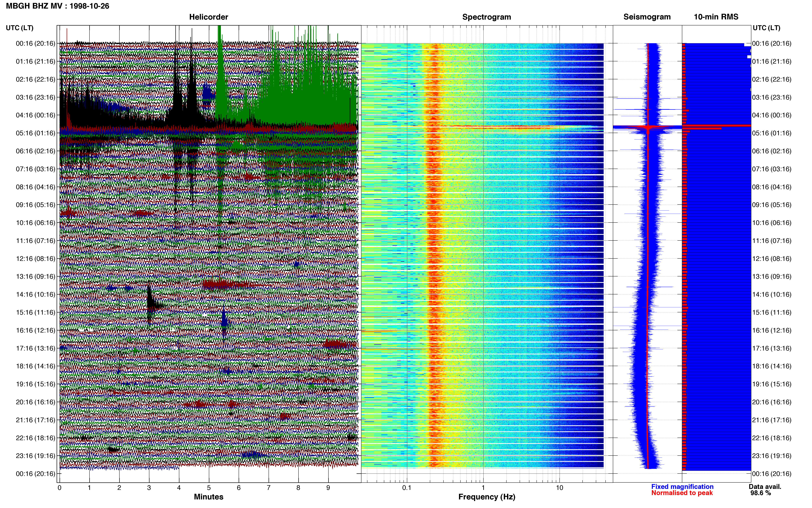Click the '10-min RMS' panel heading
Image resolution: width=812 pixels, height=508 pixels.
tap(716, 17)
